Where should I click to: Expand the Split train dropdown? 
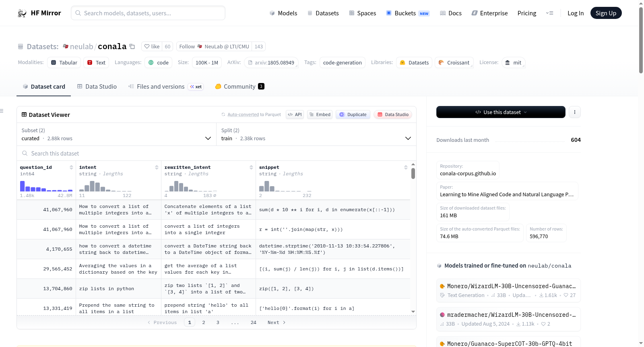click(316, 135)
